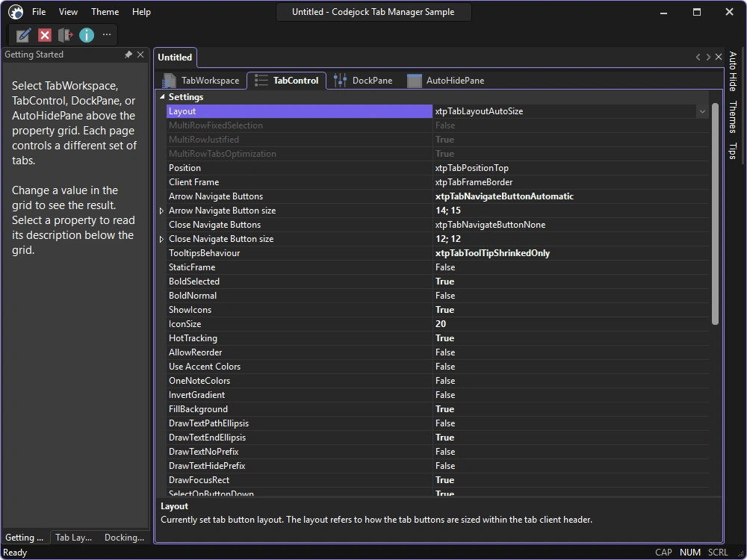The height and width of the screenshot is (560, 747).
Task: Toggle the ShowIcons True value
Action: pos(444,310)
